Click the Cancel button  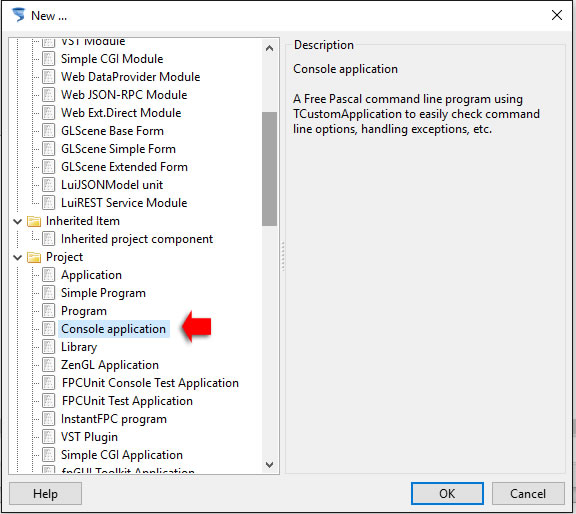(528, 493)
